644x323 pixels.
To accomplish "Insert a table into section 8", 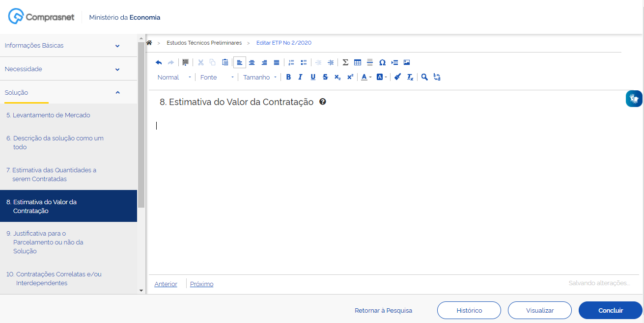I will click(x=357, y=62).
